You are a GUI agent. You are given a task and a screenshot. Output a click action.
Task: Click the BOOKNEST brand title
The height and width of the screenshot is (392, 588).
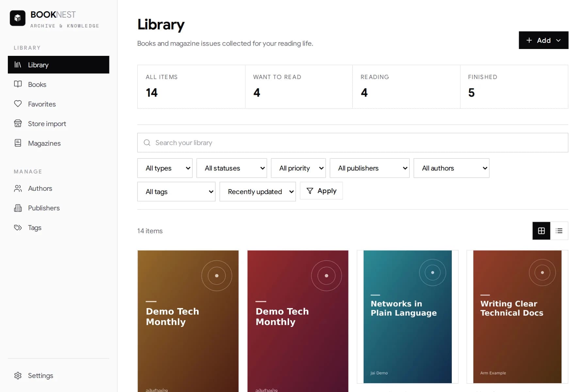(x=53, y=15)
